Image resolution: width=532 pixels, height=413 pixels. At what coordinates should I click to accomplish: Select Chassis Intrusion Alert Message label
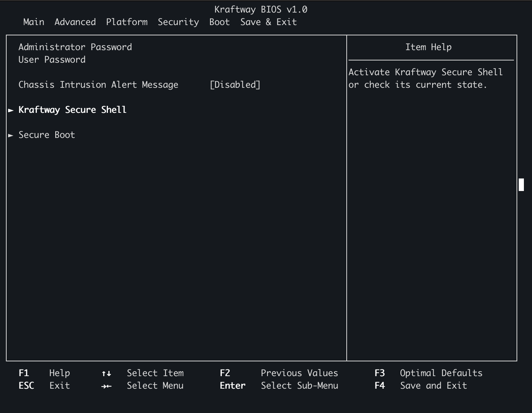(x=98, y=85)
